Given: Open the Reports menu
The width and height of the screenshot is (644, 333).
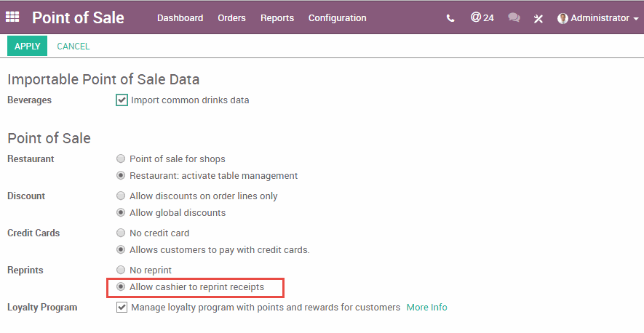Looking at the screenshot, I should (x=277, y=18).
